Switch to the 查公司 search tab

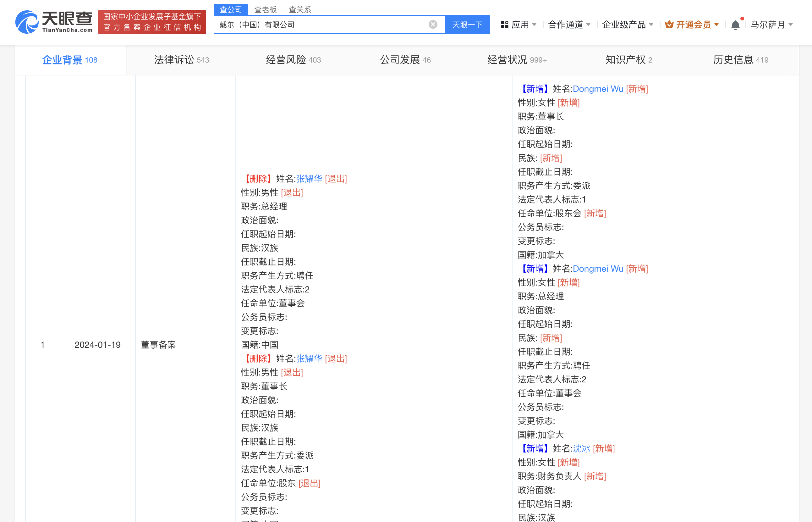[231, 9]
